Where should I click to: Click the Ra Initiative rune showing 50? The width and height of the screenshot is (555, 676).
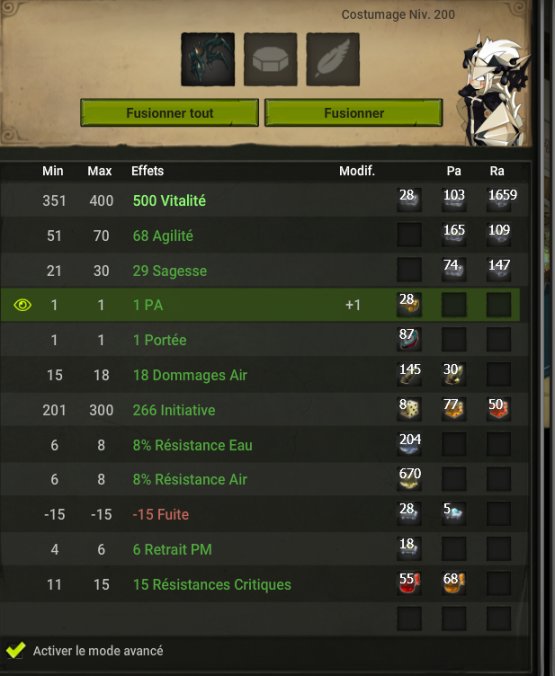tap(499, 409)
